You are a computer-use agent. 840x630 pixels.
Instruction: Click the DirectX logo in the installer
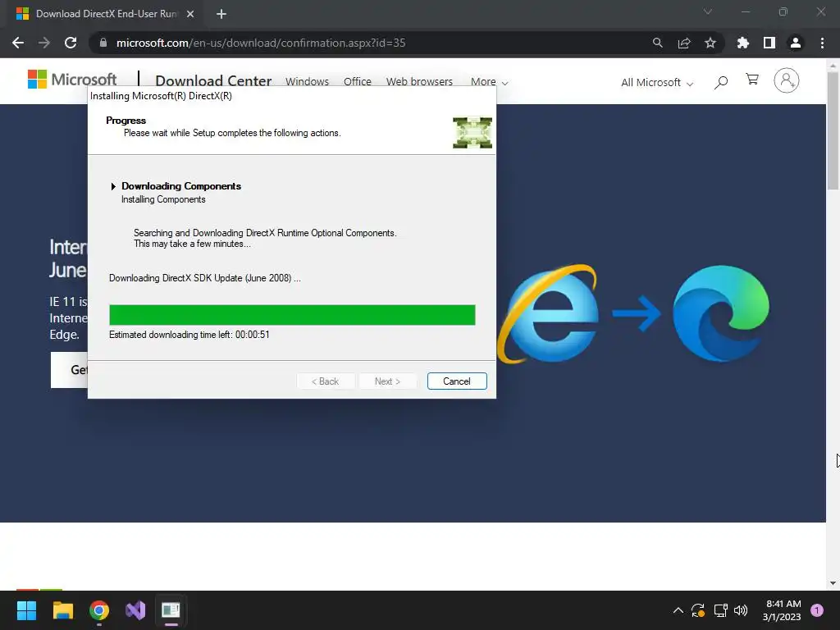coord(472,132)
